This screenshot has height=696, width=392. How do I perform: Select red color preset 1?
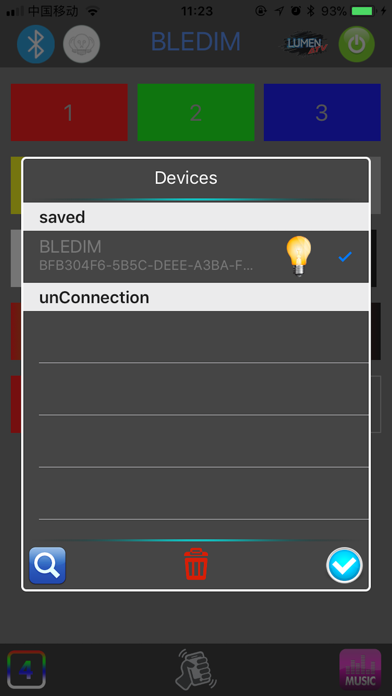pyautogui.click(x=69, y=112)
